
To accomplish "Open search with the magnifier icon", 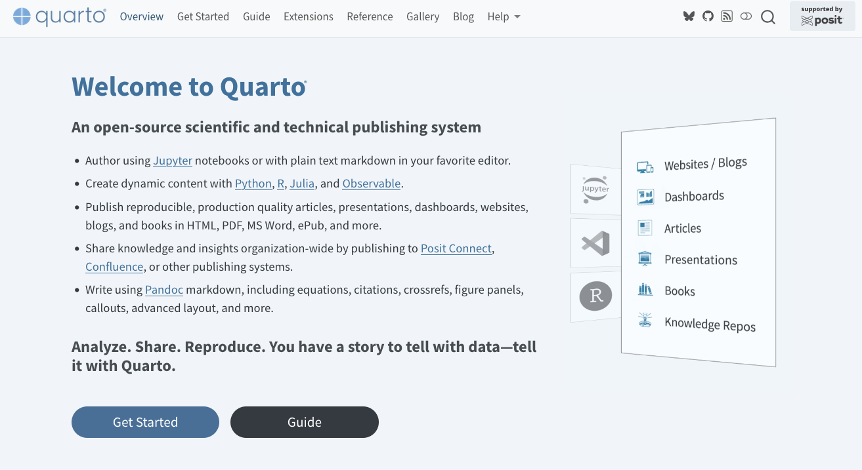I will [768, 17].
